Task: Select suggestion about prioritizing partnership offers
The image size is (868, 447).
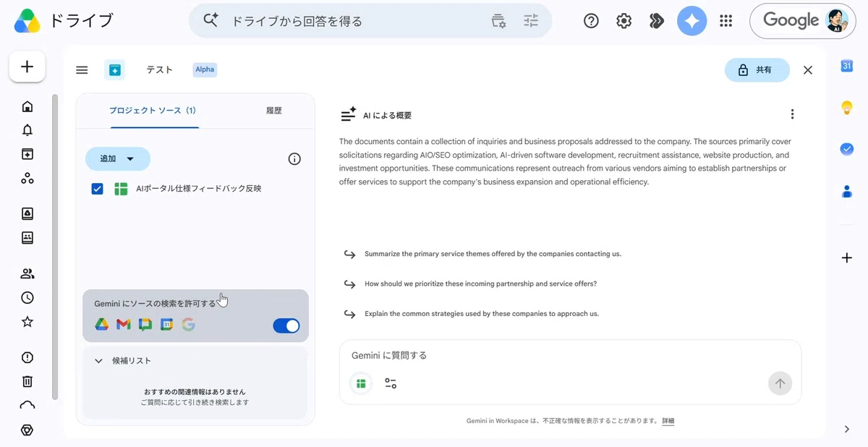Action: click(x=480, y=284)
